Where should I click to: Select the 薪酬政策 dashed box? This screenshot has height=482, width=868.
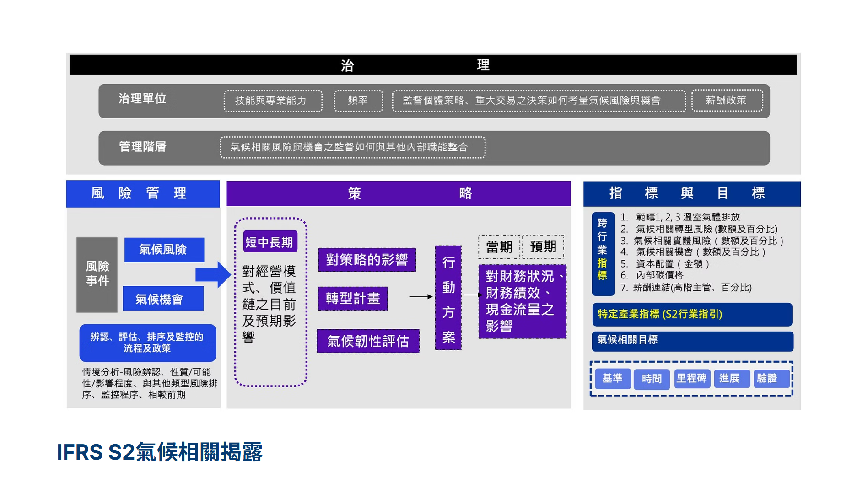727,101
